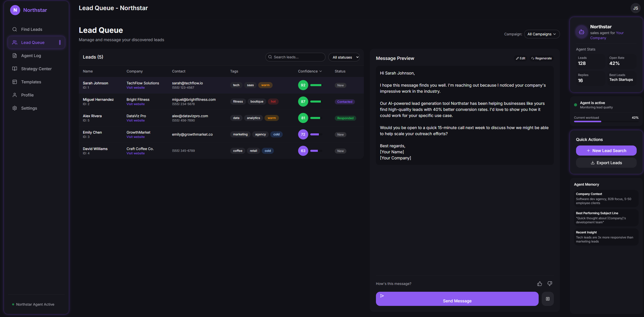Start a New Lead Search
Image resolution: width=644 pixels, height=317 pixels.
[606, 150]
